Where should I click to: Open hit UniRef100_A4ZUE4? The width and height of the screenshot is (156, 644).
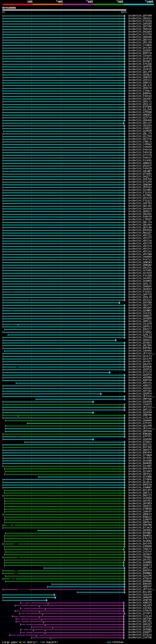click(140, 32)
